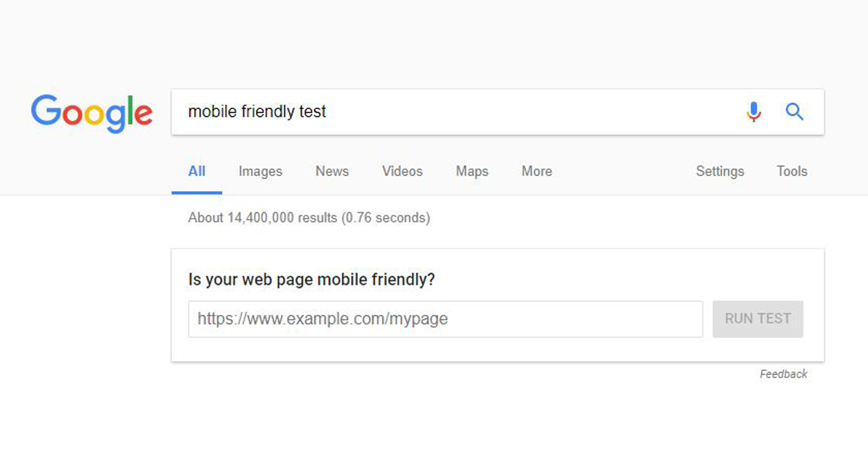Switch to the Images tab
This screenshot has height=466, width=868.
click(260, 172)
